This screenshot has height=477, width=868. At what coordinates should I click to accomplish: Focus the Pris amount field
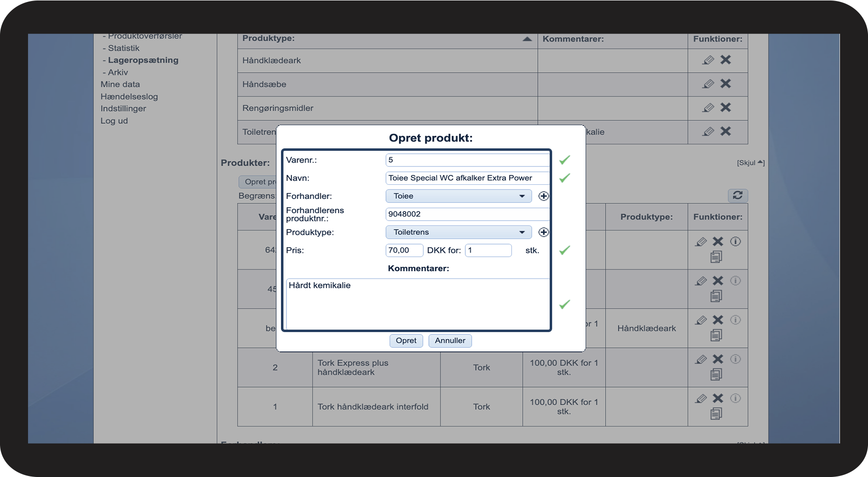404,250
